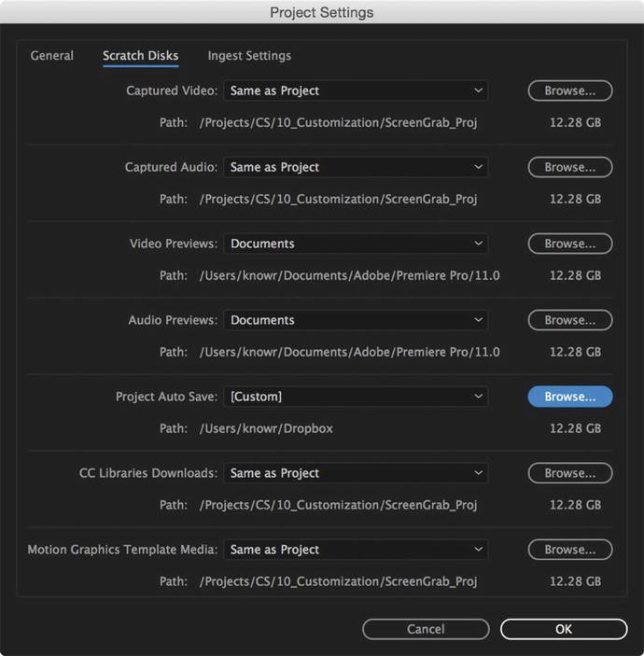Browse for CC Libraries Downloads folder
Viewport: 644px width, 656px height.
570,473
